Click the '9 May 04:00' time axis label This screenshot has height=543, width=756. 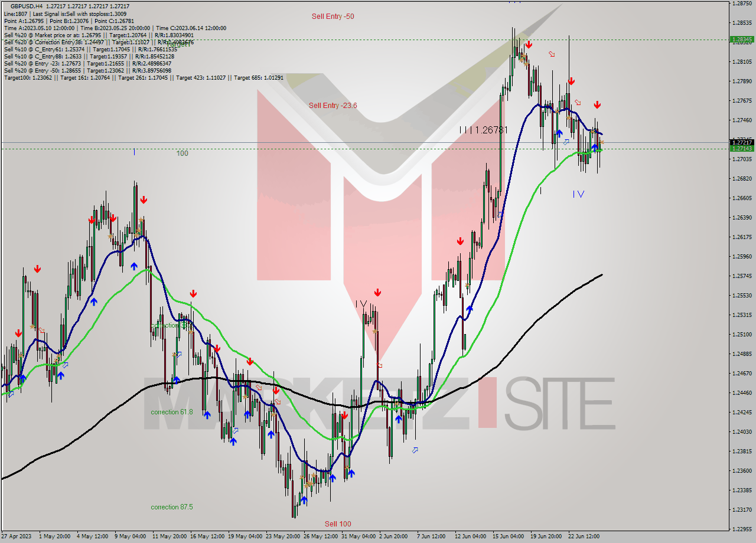click(131, 537)
